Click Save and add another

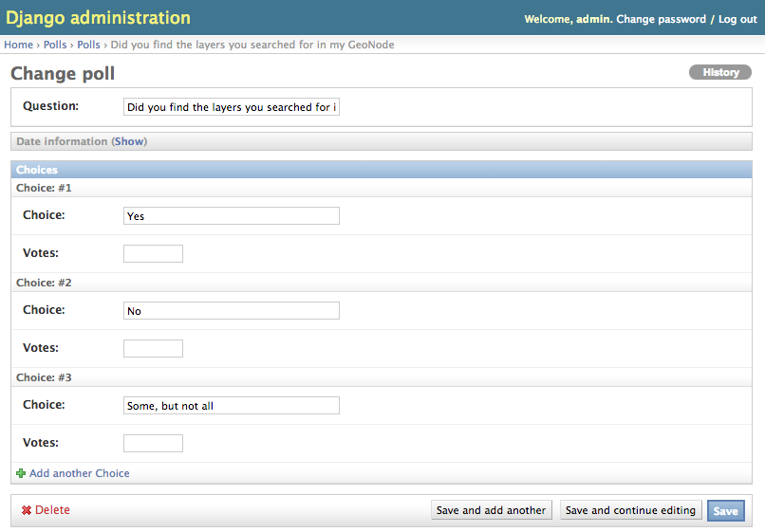492,510
